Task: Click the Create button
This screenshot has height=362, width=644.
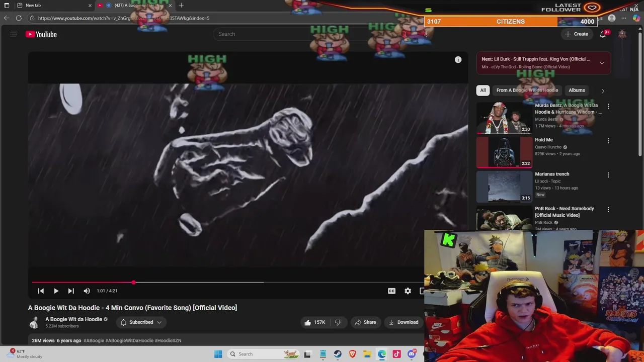Action: click(576, 34)
